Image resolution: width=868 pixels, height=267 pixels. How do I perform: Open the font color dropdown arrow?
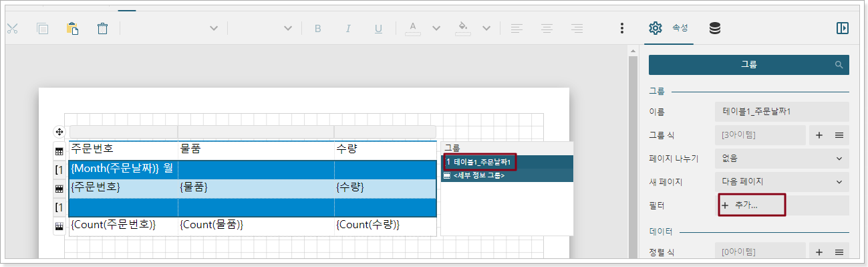click(x=436, y=28)
